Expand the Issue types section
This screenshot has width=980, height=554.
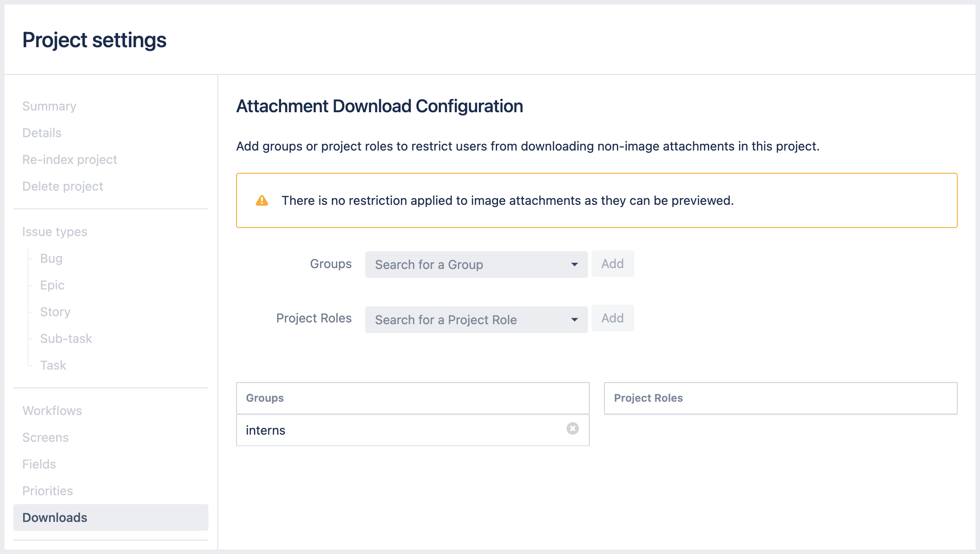pyautogui.click(x=54, y=232)
